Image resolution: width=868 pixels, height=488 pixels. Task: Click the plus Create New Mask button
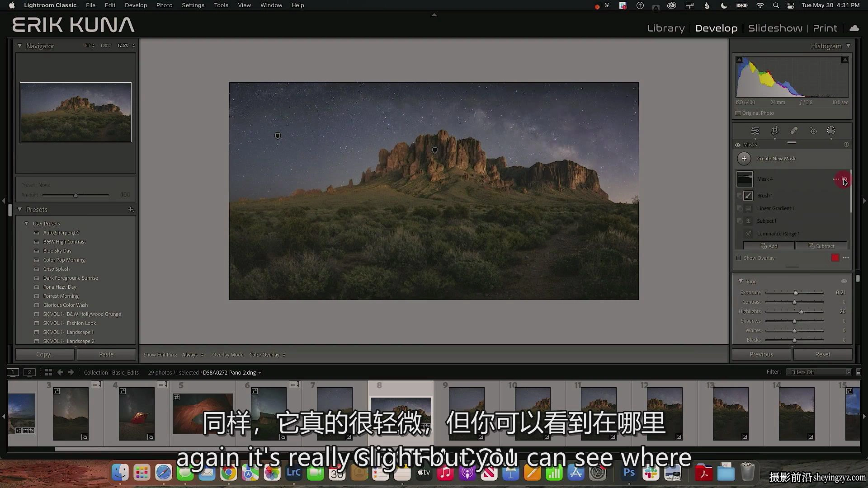pos(744,159)
